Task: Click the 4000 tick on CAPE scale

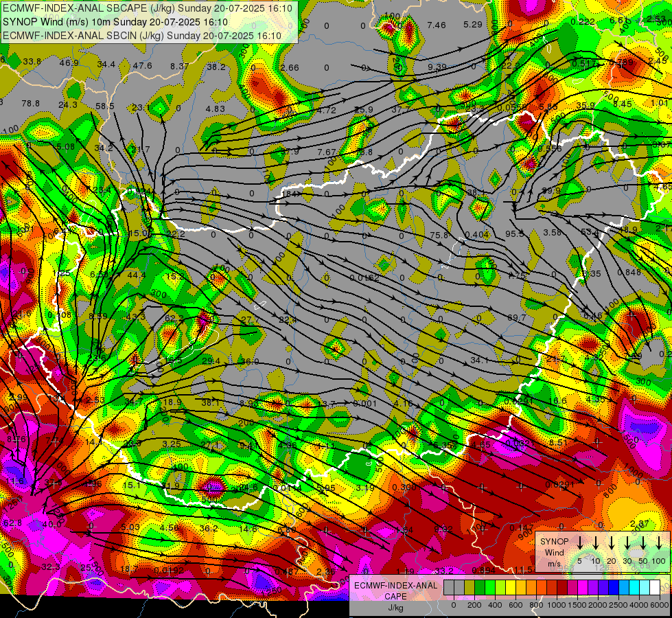Action: (x=638, y=605)
